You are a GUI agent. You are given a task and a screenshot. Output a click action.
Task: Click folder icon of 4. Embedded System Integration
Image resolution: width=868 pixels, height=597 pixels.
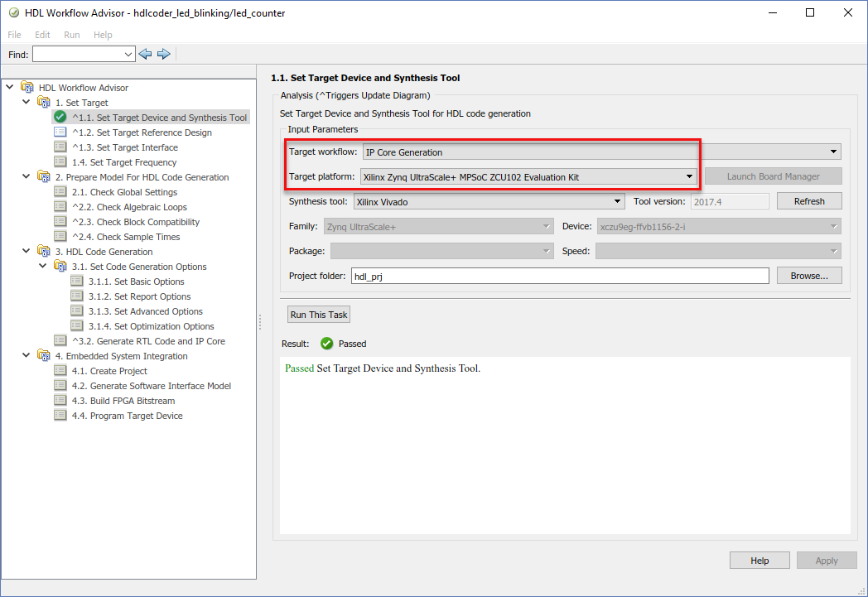point(44,356)
